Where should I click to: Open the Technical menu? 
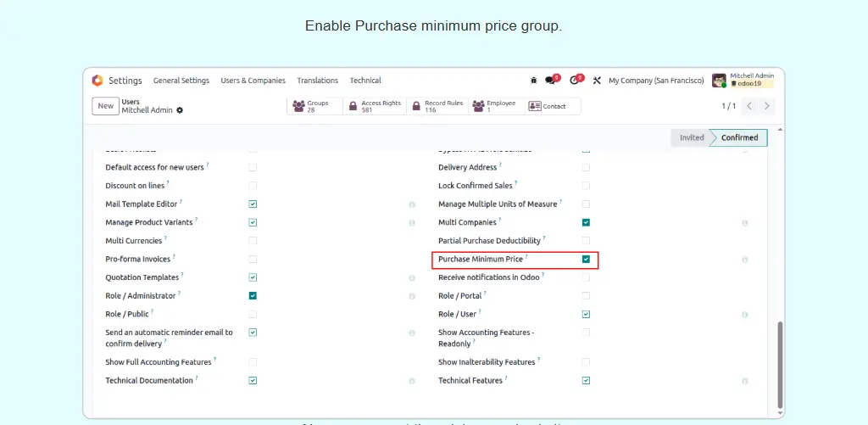(365, 81)
